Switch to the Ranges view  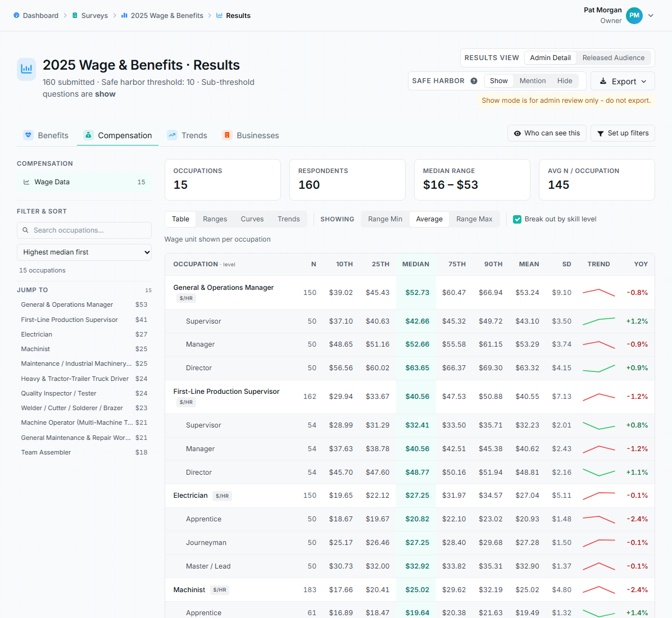215,219
